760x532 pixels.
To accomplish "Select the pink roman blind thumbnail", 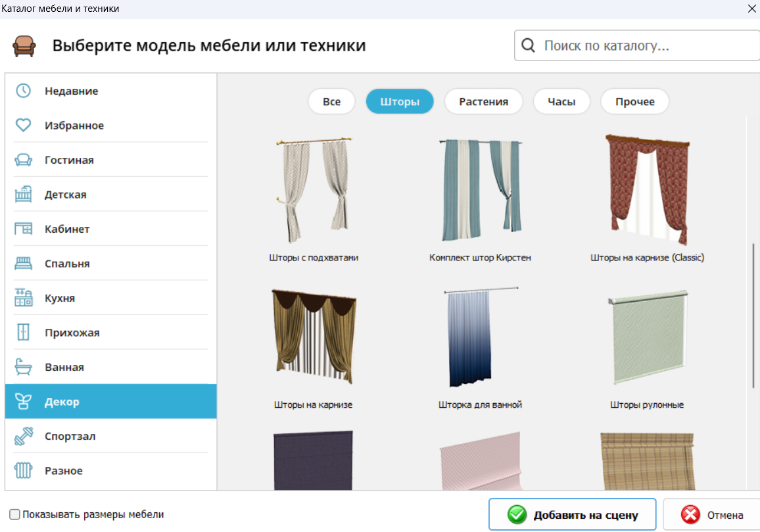I will click(x=481, y=461).
